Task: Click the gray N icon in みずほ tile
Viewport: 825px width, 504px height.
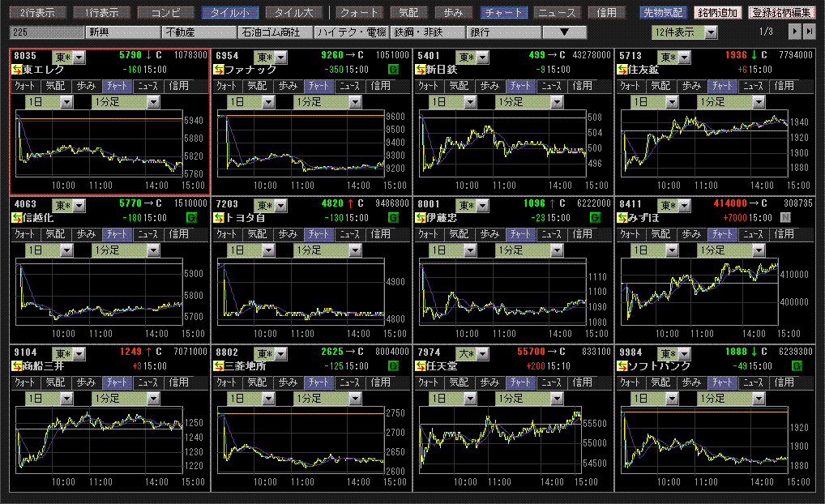Action: click(785, 218)
